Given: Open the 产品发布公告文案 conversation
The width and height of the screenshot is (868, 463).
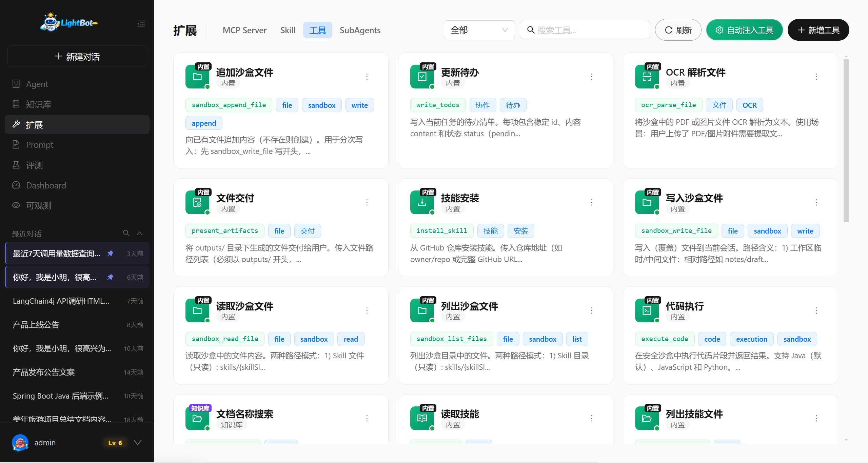Looking at the screenshot, I should (77, 372).
